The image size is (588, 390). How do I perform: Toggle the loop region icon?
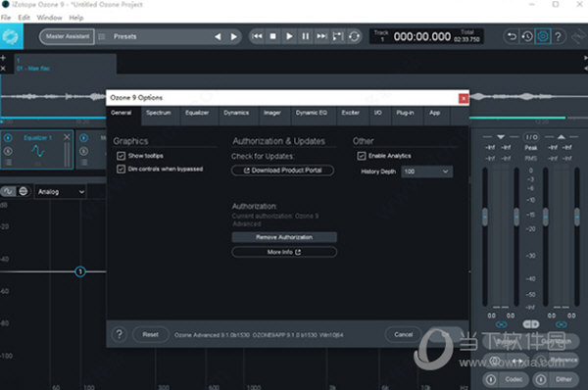(x=337, y=36)
